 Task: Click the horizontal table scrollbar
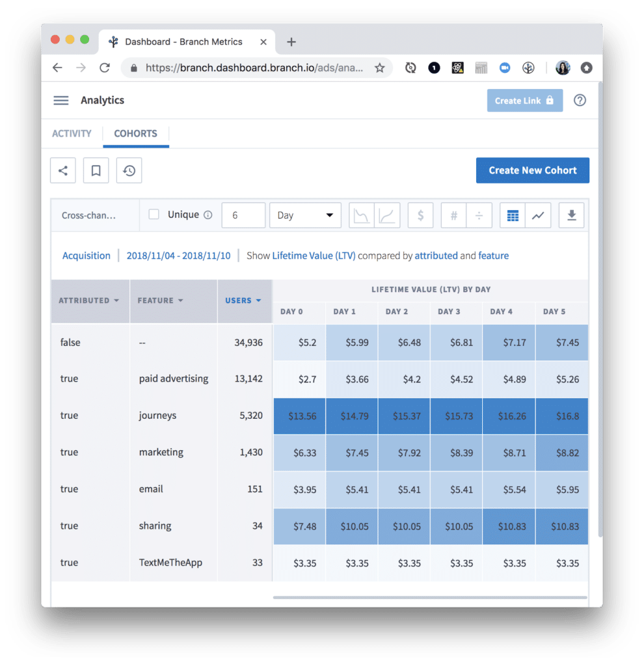tap(429, 597)
